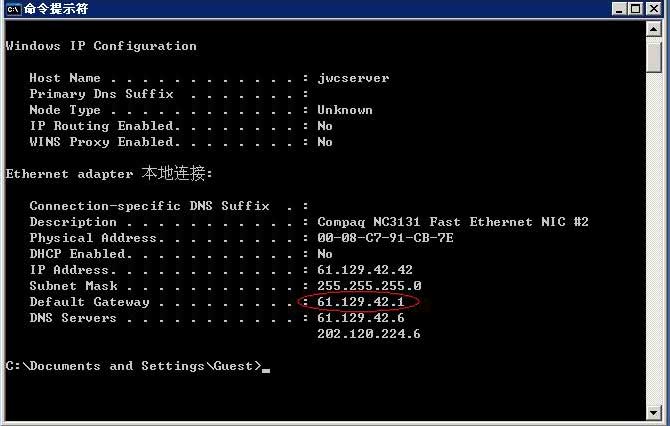Open the command prompt system menu icon
This screenshot has height=426, width=670.
[x=12, y=9]
